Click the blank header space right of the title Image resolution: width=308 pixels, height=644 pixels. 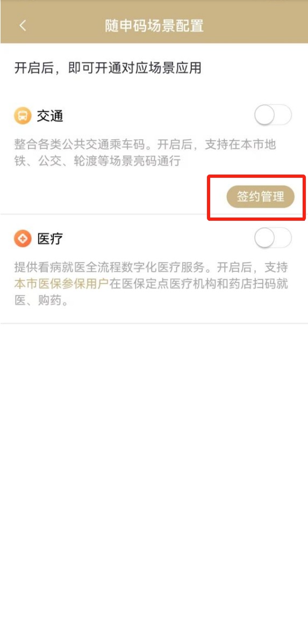click(255, 25)
